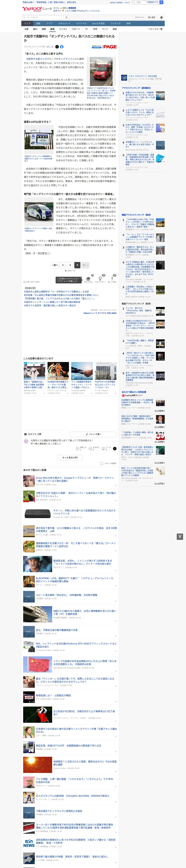The width and height of the screenshot is (186, 868).
Task: Select the 主要 category
Action: point(26,29)
